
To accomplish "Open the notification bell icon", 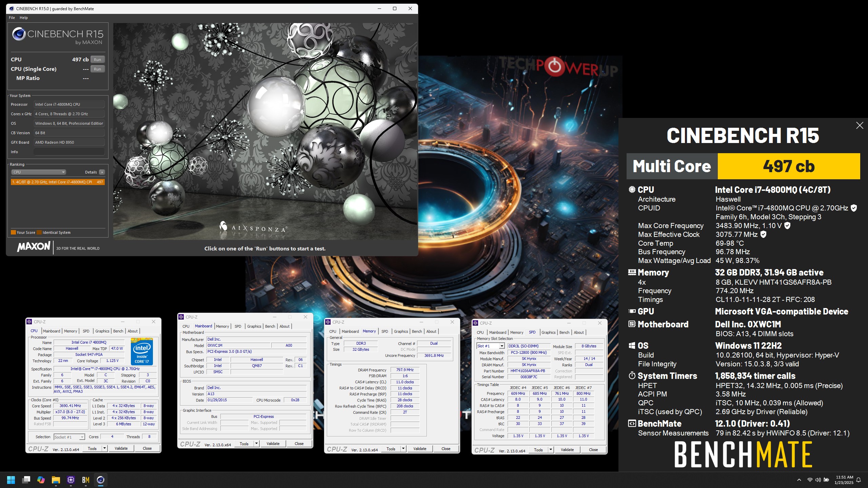I will click(x=859, y=480).
